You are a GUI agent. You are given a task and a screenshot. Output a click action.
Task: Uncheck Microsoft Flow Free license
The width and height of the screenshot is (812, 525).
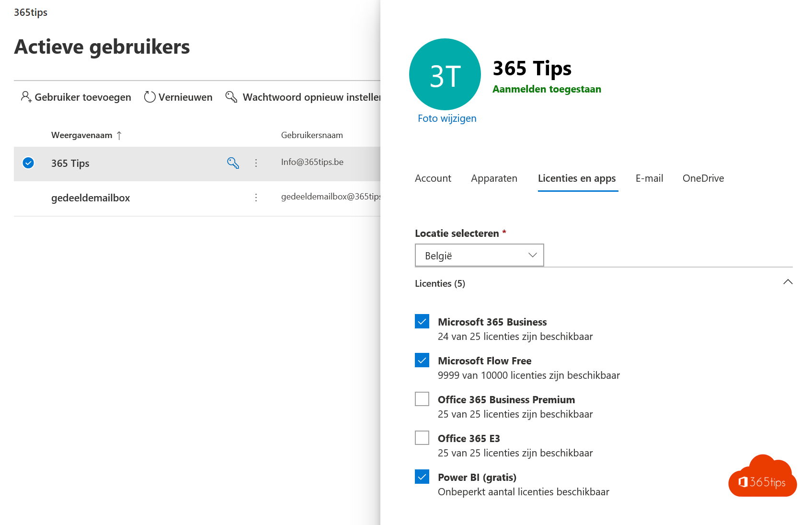click(x=422, y=360)
